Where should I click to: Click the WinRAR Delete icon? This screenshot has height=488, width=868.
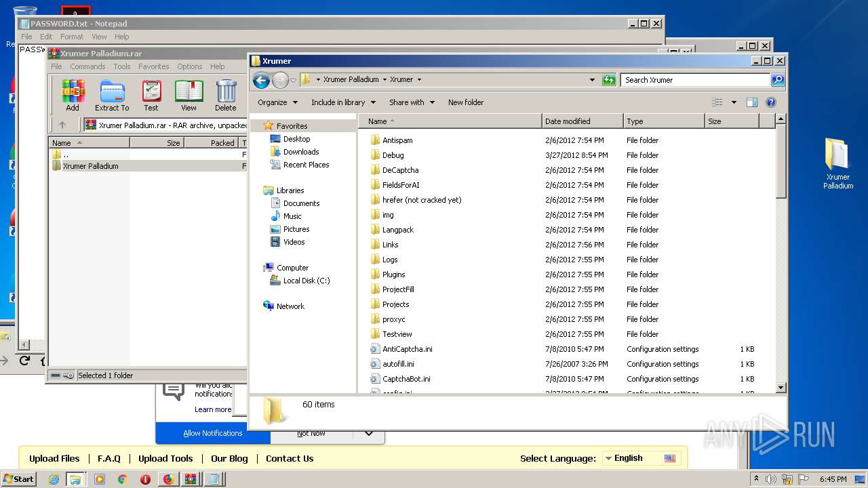[226, 95]
